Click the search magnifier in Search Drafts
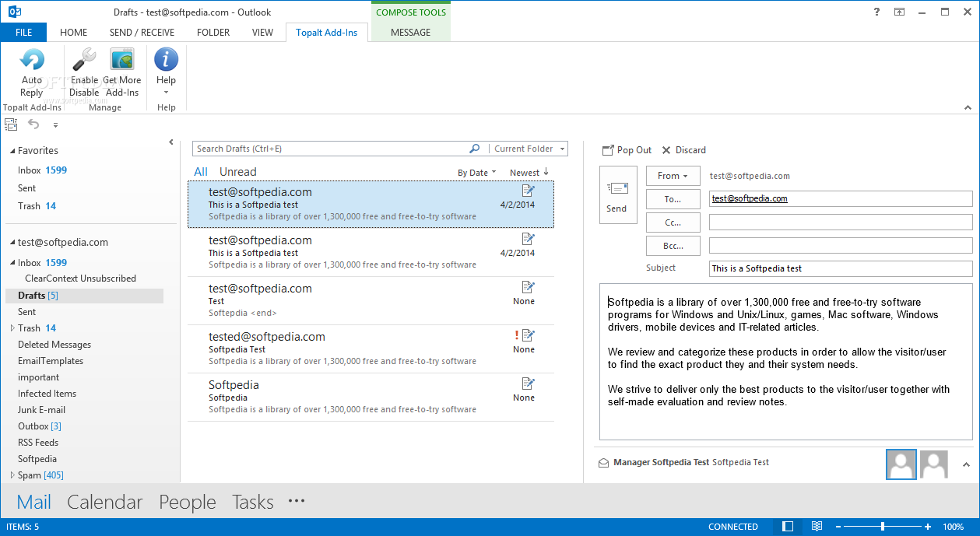The width and height of the screenshot is (980, 536). (x=475, y=149)
